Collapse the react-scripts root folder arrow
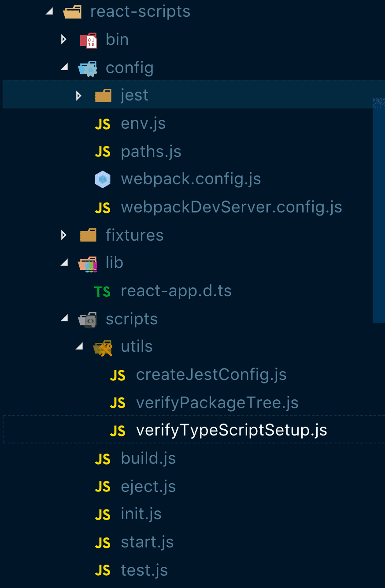This screenshot has width=385, height=588. tap(49, 12)
